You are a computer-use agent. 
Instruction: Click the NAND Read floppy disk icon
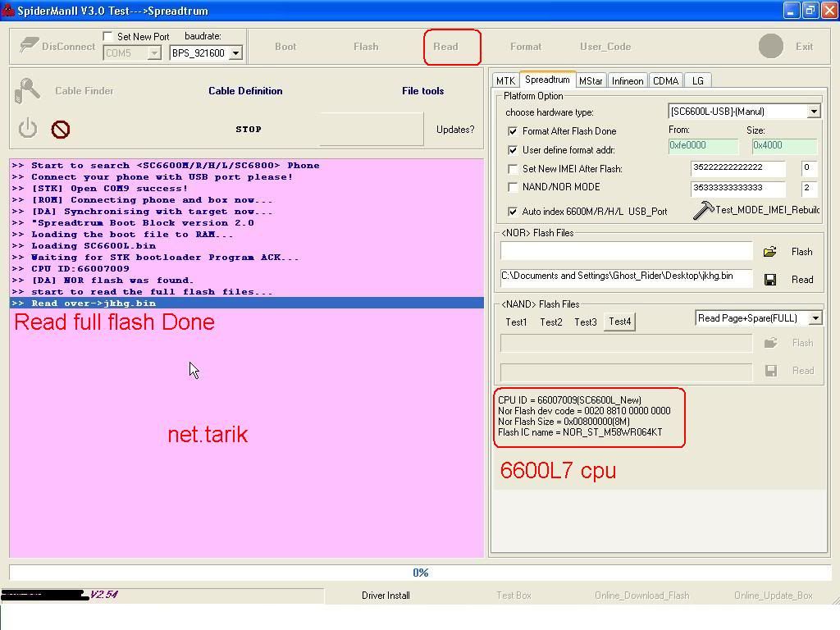(x=771, y=371)
